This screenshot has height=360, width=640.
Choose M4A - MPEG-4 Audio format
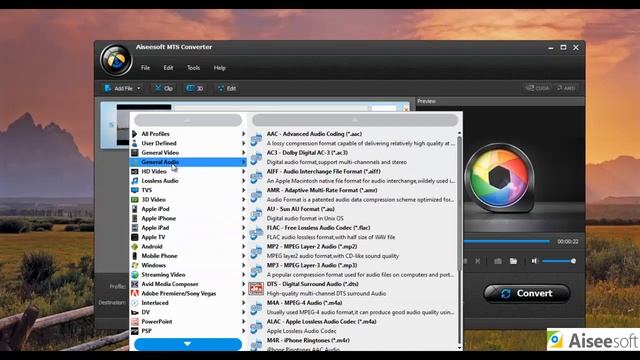click(x=353, y=308)
